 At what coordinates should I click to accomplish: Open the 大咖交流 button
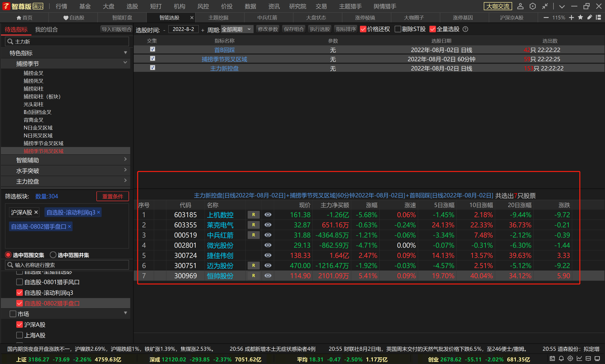(x=497, y=6)
